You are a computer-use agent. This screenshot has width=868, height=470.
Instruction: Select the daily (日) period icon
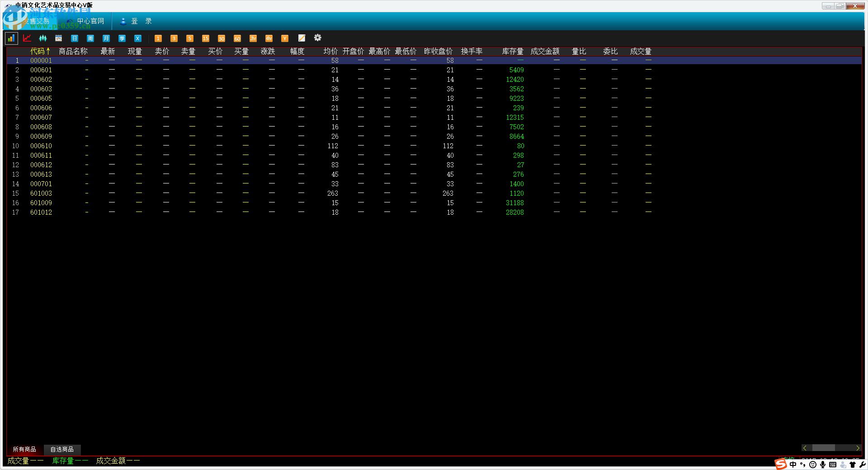click(x=75, y=38)
